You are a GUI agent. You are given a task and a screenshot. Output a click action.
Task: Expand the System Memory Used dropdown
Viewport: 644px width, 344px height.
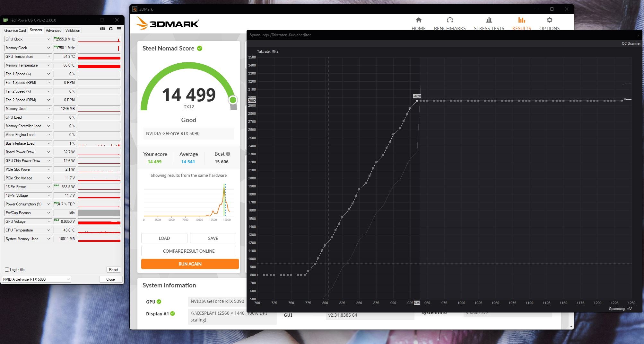(48, 239)
